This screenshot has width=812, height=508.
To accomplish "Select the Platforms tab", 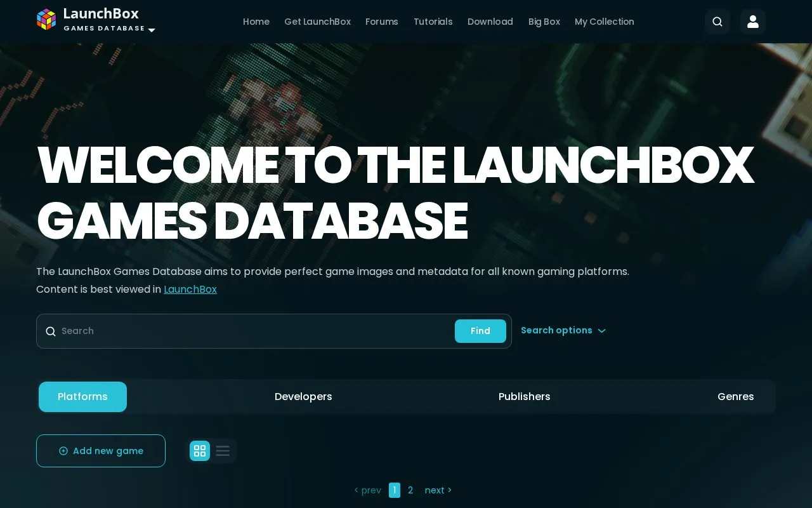I will (x=82, y=397).
